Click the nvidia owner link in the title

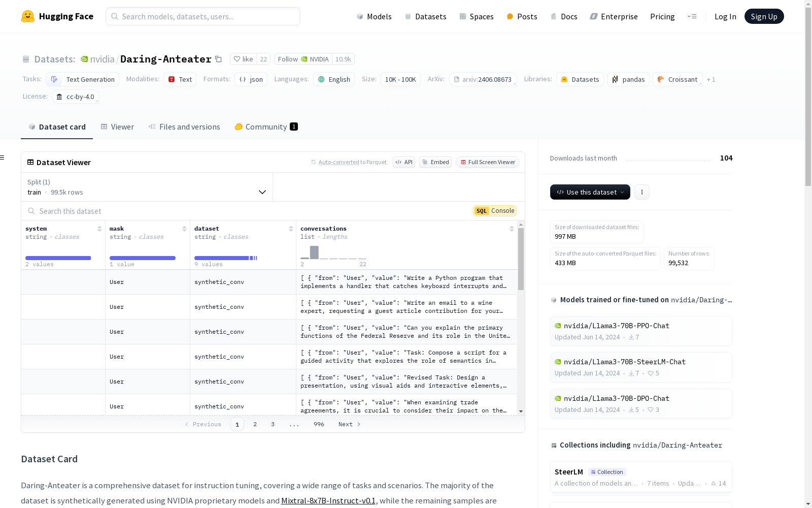[x=102, y=59]
